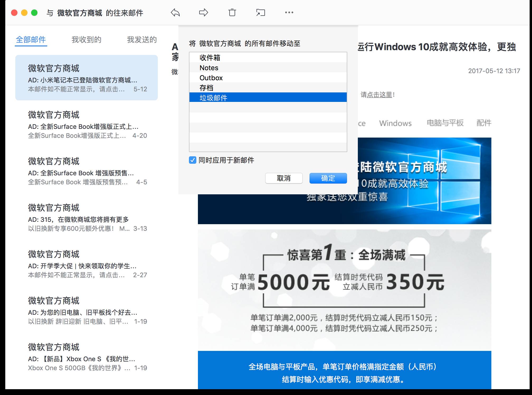Screen dimensions: 532x395
Task: Select the 全部邮件 tab
Action: click(x=31, y=40)
